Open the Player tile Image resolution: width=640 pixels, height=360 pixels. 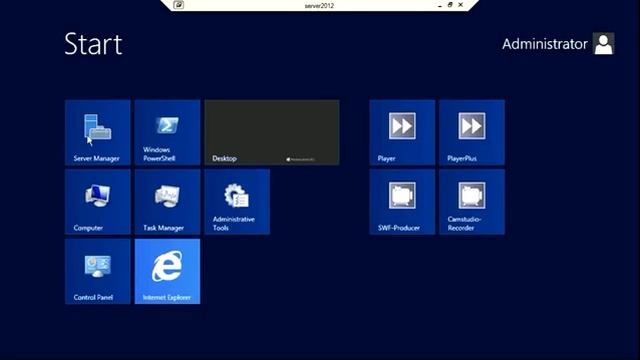(x=402, y=132)
